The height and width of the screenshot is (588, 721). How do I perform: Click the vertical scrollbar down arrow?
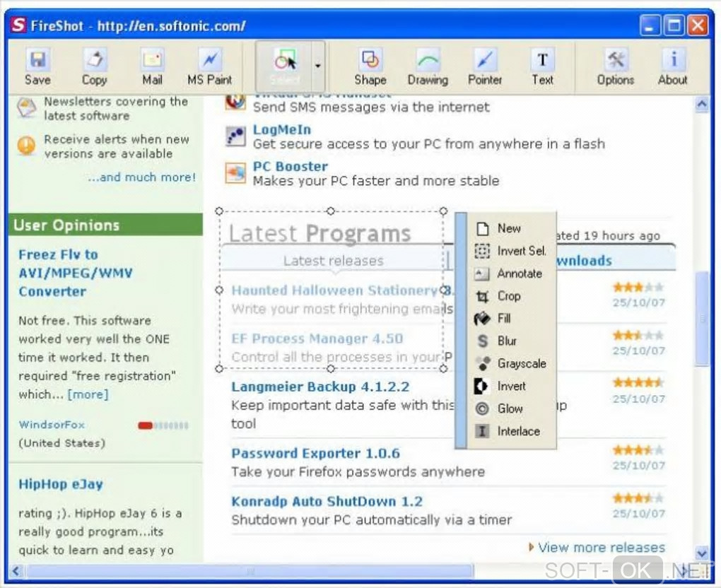(702, 553)
